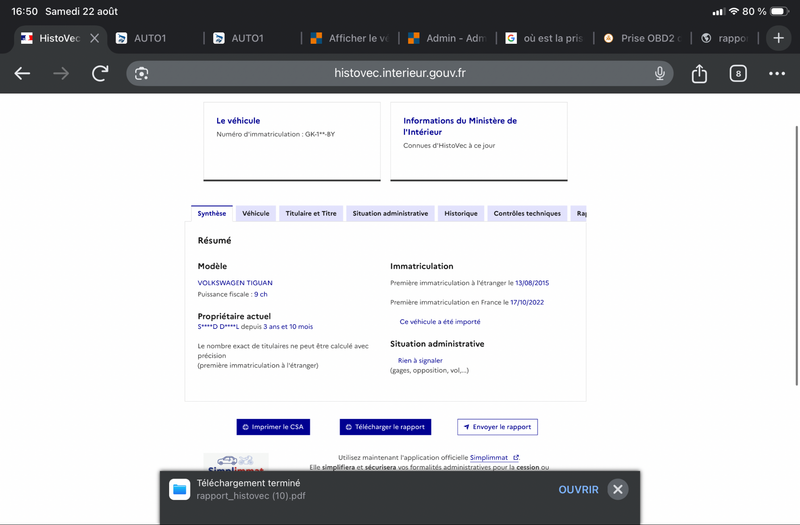
Task: Click the Imprimer le CSA button
Action: [x=273, y=427]
